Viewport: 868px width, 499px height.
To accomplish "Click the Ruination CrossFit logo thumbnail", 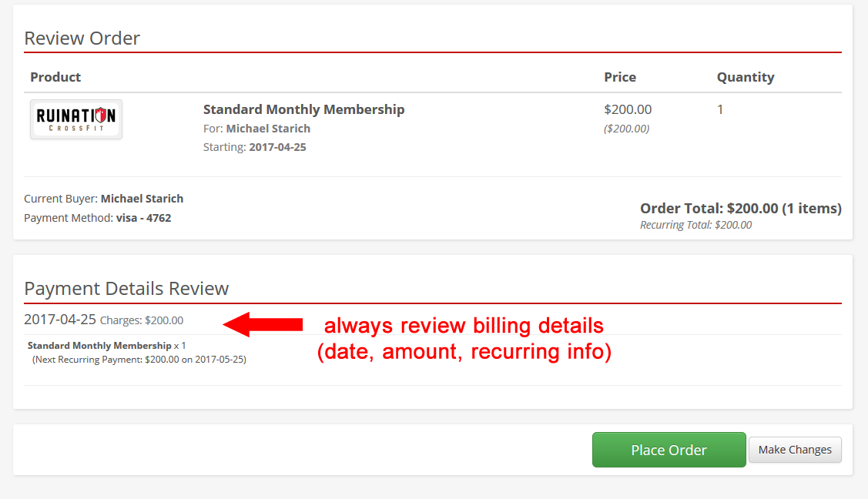I will point(76,119).
